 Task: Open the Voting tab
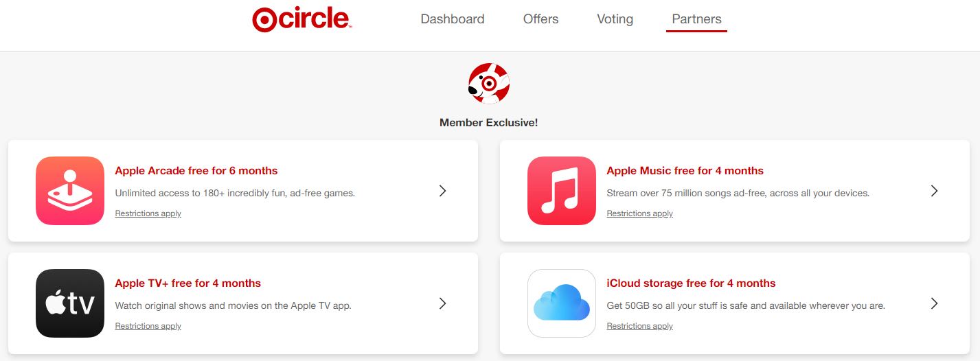(x=615, y=19)
